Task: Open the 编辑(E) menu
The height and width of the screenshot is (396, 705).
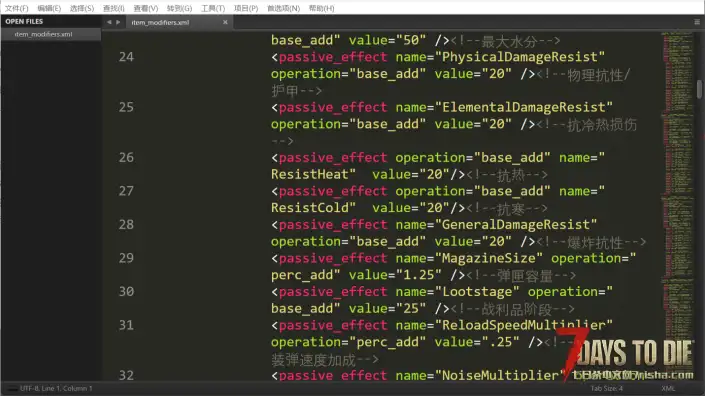Action: pos(49,8)
